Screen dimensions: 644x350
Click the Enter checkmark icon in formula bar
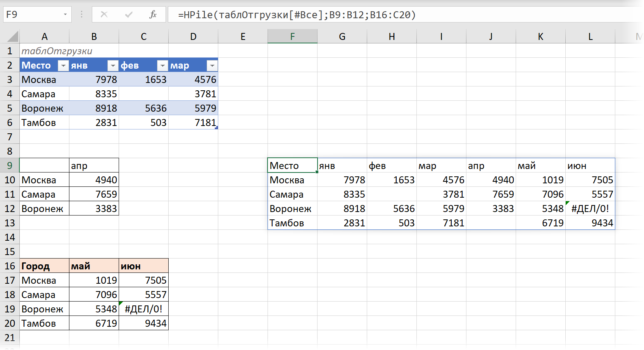coord(129,15)
